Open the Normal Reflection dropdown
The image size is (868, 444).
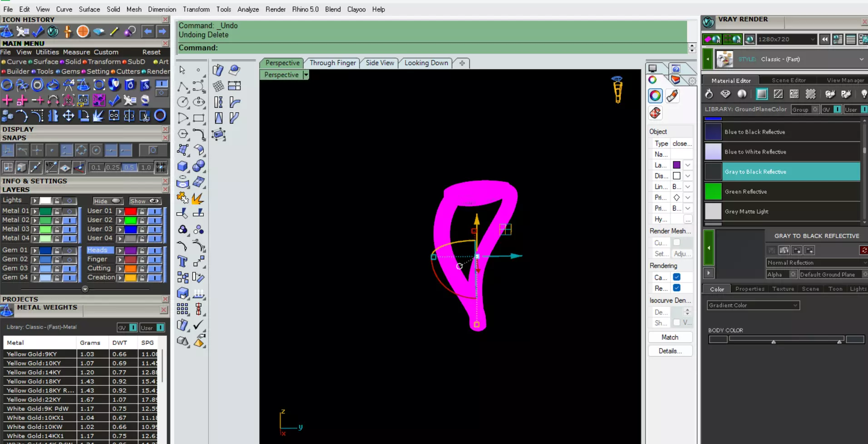click(x=817, y=263)
